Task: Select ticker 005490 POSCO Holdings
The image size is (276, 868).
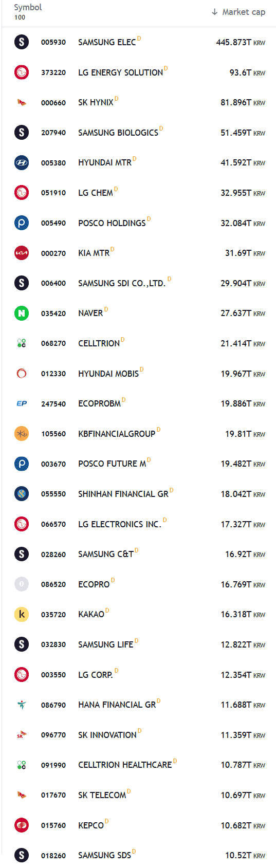Action: coord(53,223)
